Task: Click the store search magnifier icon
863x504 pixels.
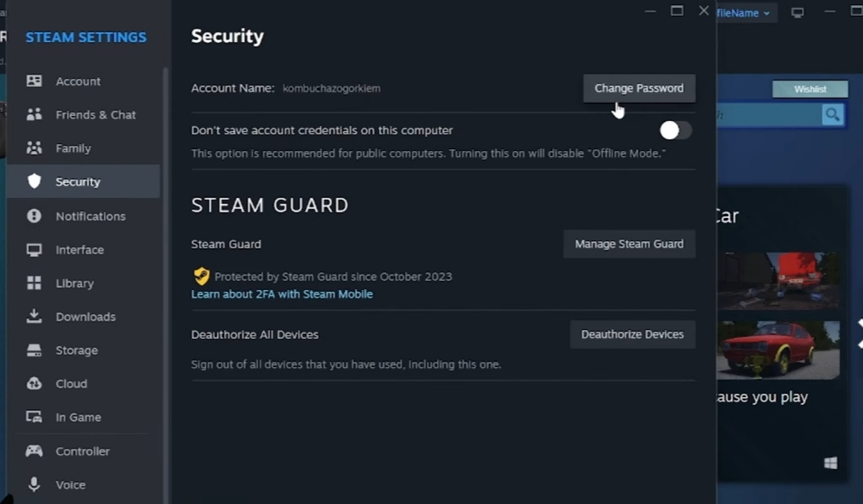Action: tap(832, 114)
